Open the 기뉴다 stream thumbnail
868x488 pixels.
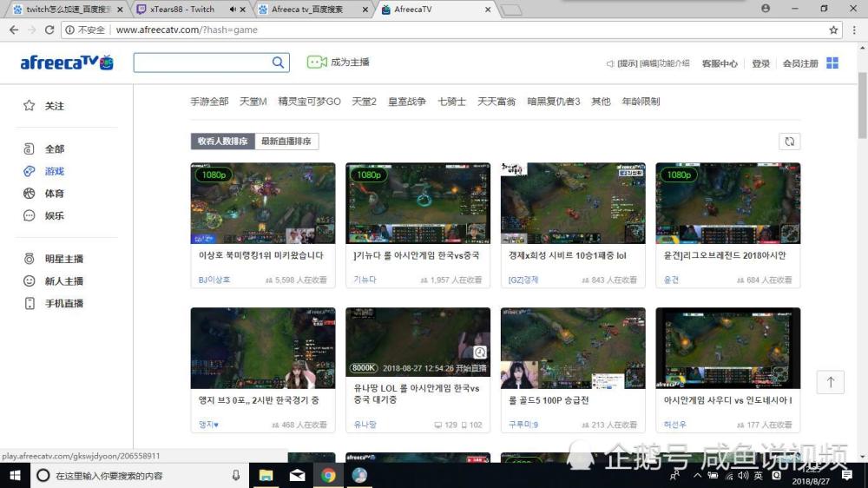click(x=418, y=203)
